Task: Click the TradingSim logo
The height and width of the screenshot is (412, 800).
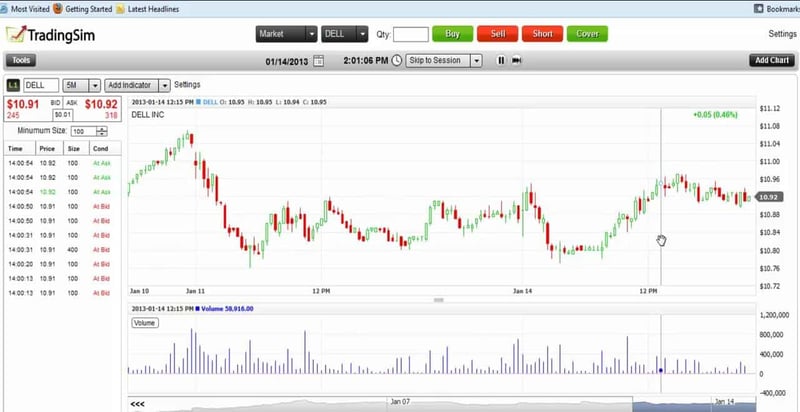Action: pyautogui.click(x=50, y=35)
